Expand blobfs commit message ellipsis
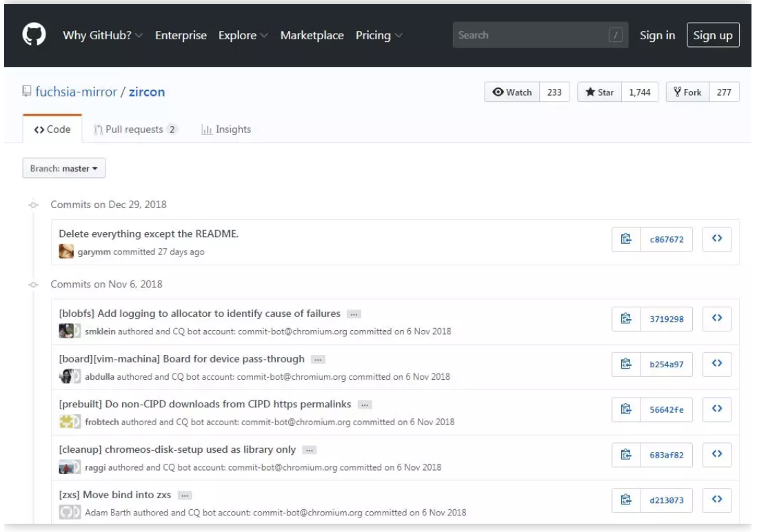The width and height of the screenshot is (757, 532). pyautogui.click(x=354, y=314)
